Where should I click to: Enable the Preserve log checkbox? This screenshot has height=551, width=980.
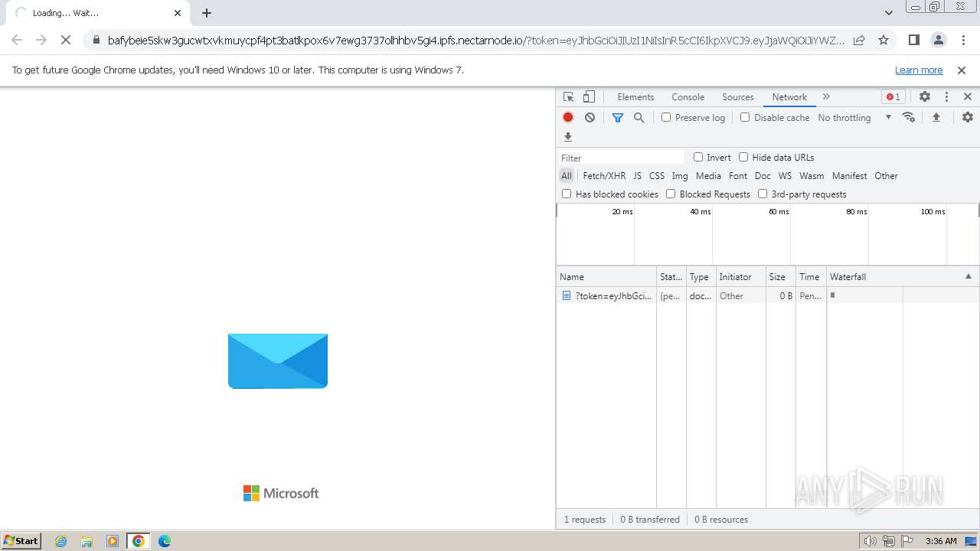(x=666, y=117)
